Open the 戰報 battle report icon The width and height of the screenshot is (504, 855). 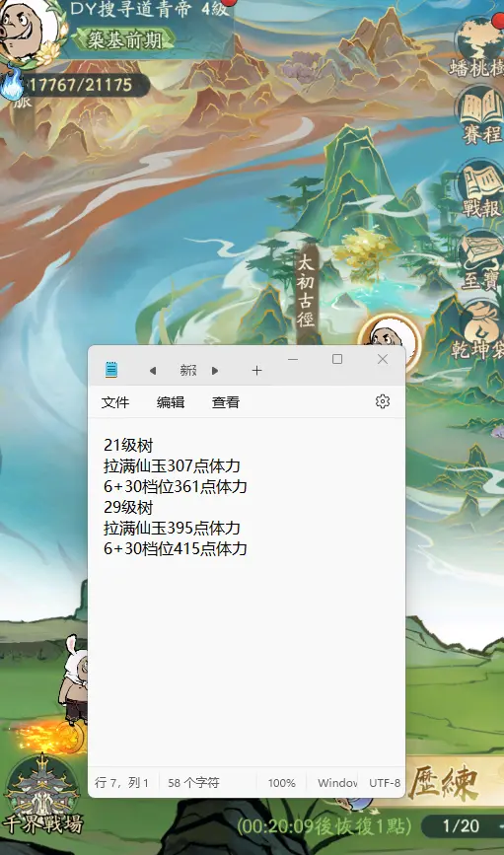[482, 188]
